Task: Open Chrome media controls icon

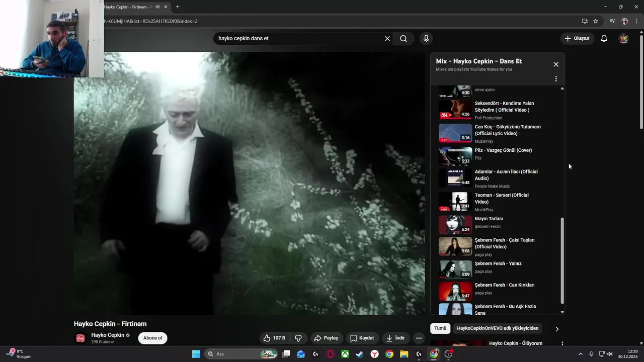Action: click(x=612, y=21)
